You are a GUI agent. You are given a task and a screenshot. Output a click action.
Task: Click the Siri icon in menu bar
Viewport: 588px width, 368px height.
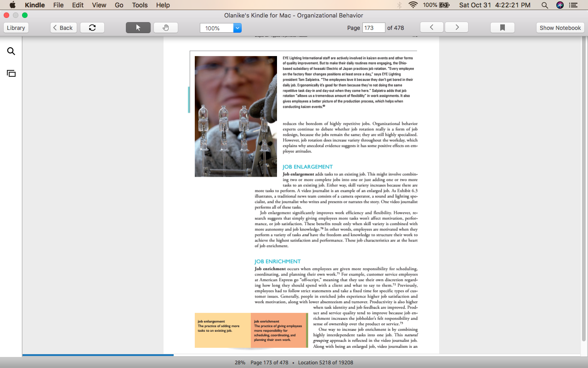[x=560, y=5]
